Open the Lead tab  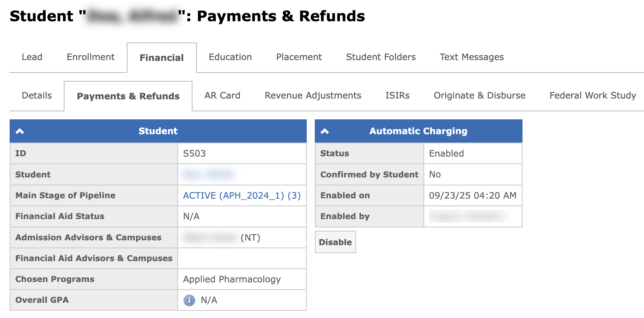click(x=32, y=57)
